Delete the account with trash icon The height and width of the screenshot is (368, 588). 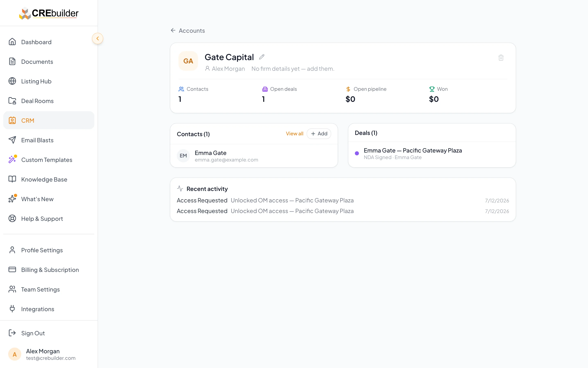click(x=501, y=58)
